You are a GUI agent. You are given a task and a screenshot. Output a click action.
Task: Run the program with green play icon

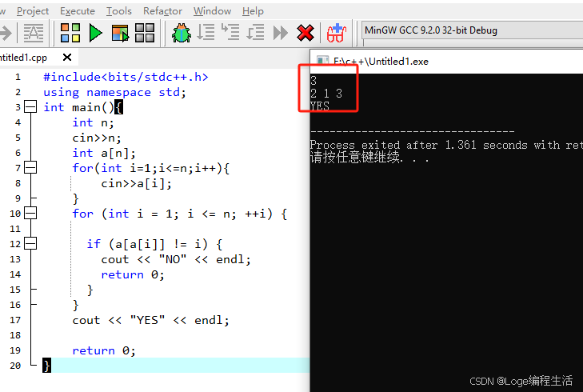(95, 33)
